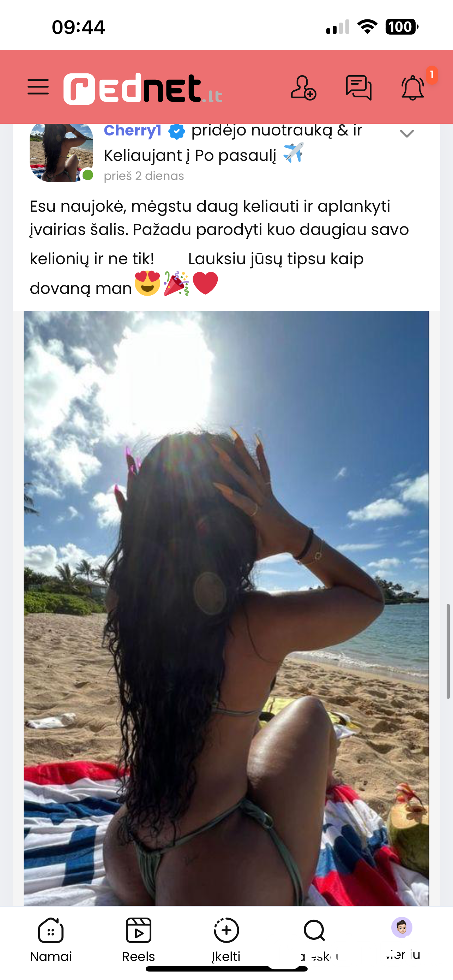Tap Cherry1 profile avatar
Image resolution: width=453 pixels, height=980 pixels.
click(62, 152)
